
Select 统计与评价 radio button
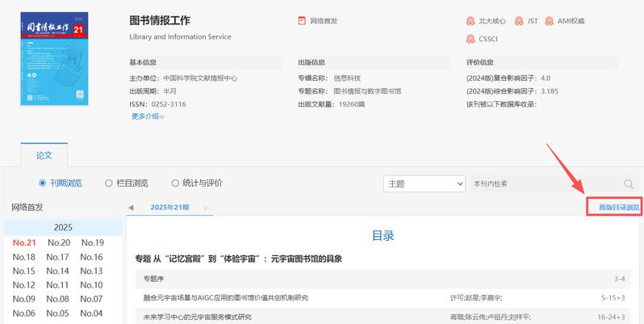click(x=175, y=183)
